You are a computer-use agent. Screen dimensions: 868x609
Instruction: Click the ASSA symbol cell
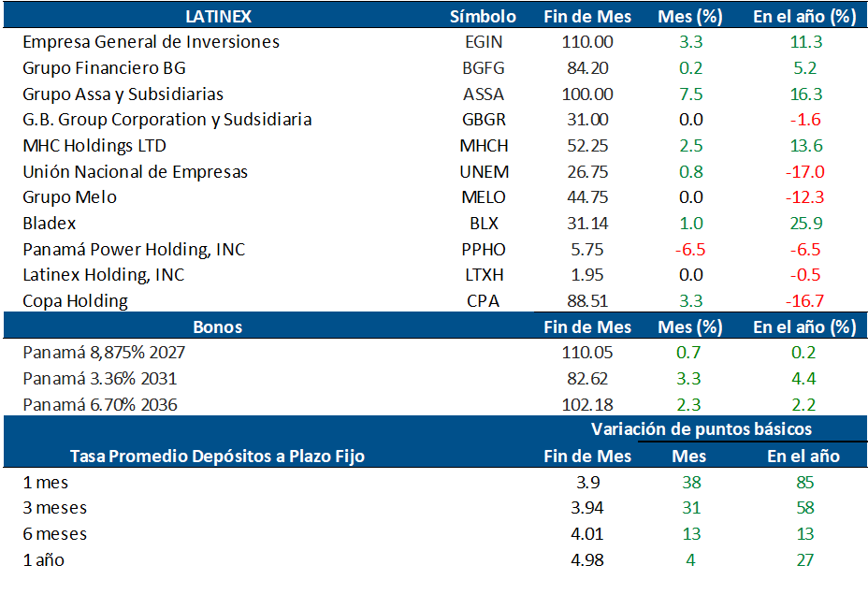tap(484, 94)
